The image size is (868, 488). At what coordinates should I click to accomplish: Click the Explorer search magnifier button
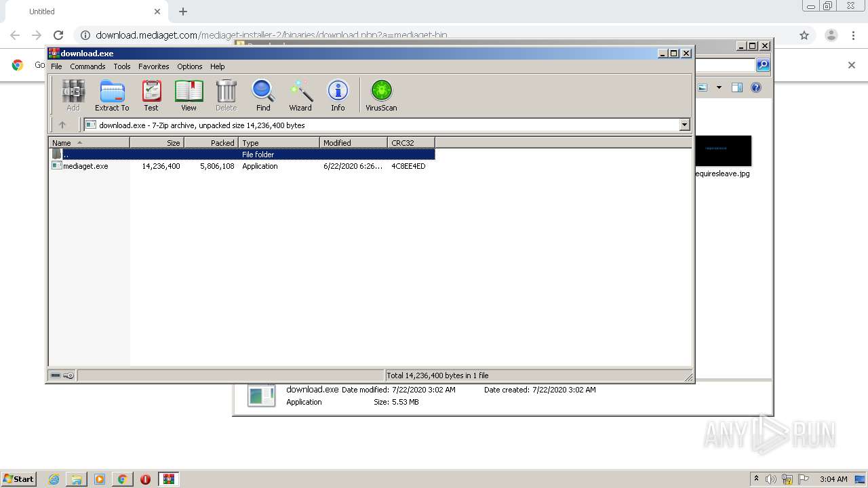click(x=763, y=65)
